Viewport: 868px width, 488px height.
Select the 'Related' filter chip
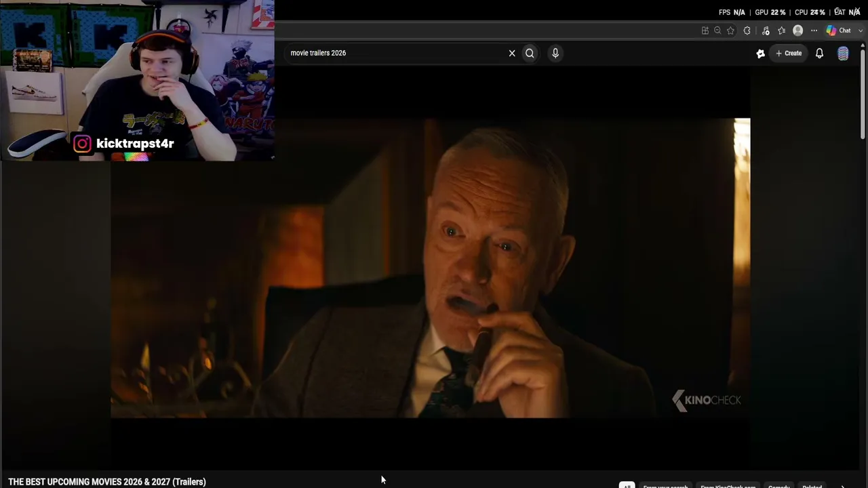812,486
